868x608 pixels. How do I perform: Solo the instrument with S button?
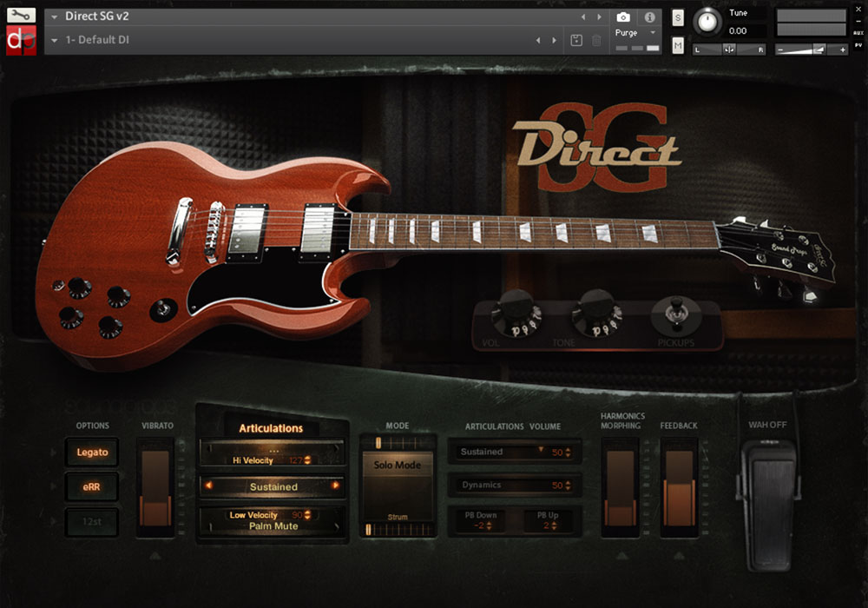point(678,17)
